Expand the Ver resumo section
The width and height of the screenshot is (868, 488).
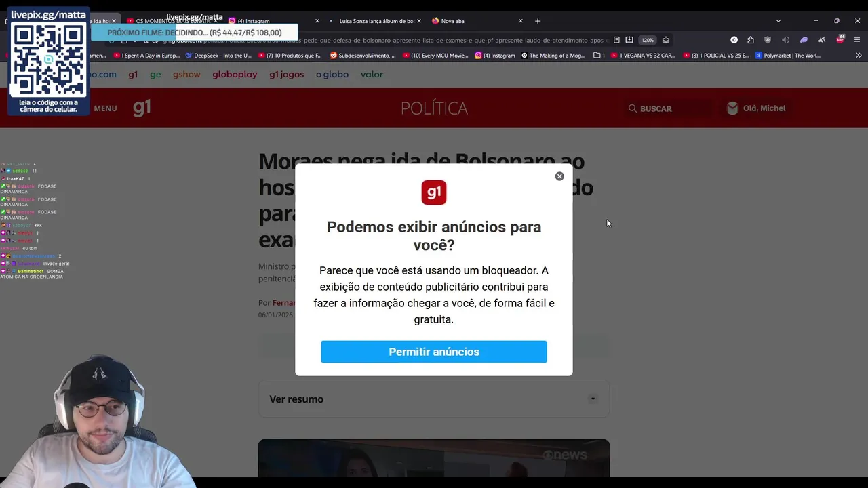(434, 399)
